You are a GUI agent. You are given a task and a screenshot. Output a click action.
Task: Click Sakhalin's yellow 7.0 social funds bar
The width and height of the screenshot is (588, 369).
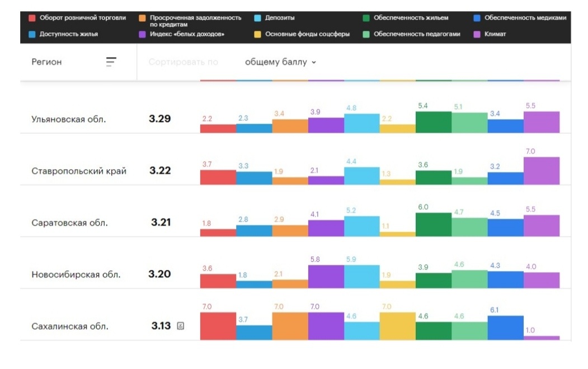coord(397,326)
